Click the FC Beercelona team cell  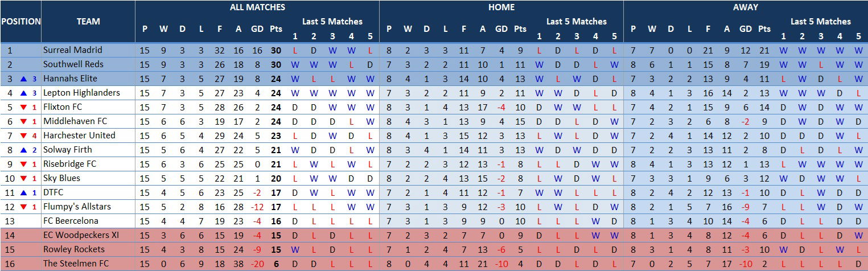click(x=71, y=221)
